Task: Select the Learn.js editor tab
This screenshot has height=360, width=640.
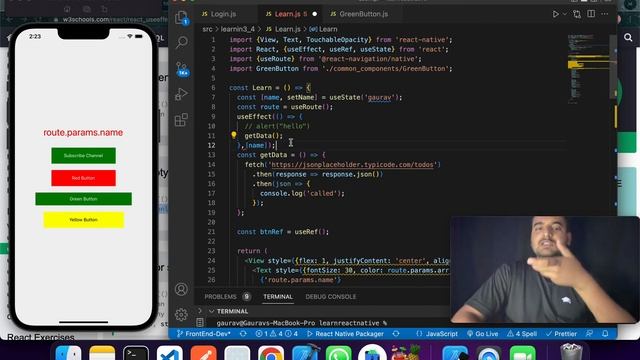Action: tap(287, 14)
